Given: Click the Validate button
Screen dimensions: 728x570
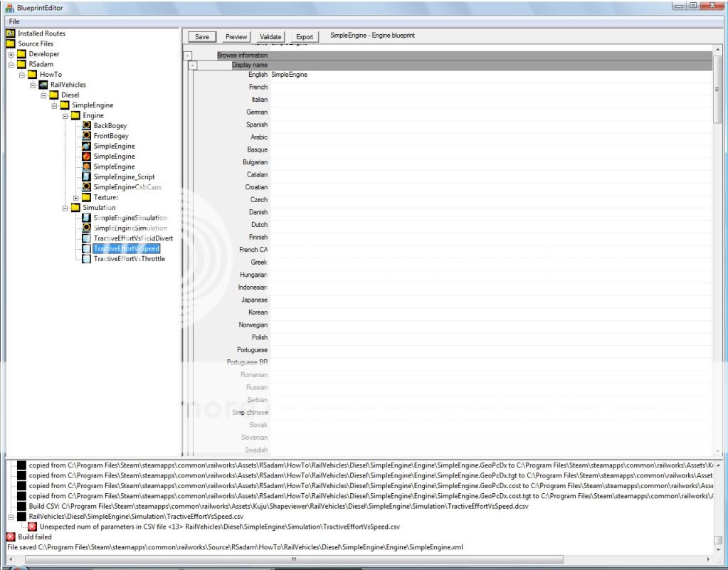Looking at the screenshot, I should (x=270, y=36).
